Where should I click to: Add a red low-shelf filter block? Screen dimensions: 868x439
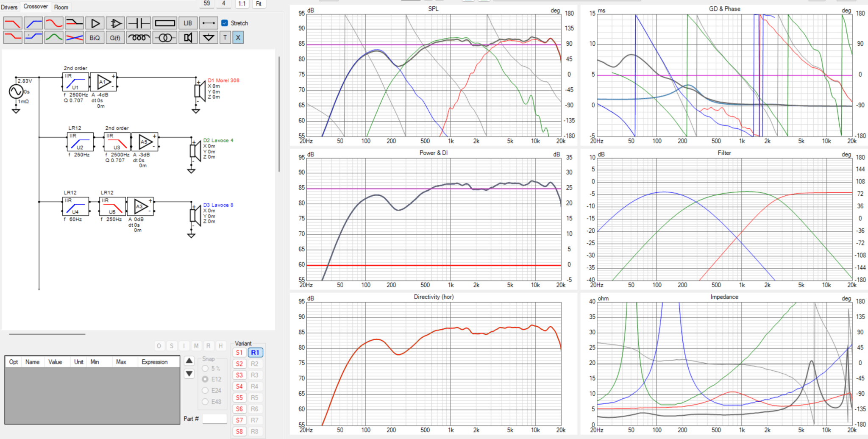tap(13, 37)
